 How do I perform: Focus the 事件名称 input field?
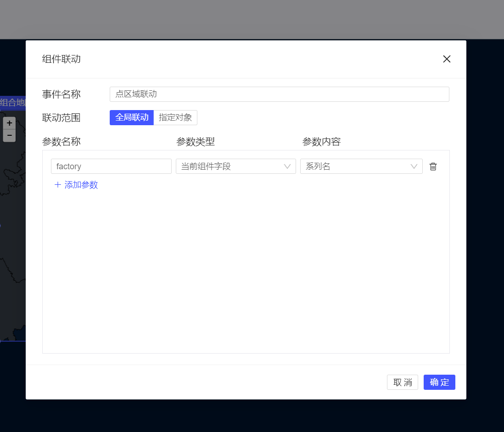pyautogui.click(x=280, y=94)
